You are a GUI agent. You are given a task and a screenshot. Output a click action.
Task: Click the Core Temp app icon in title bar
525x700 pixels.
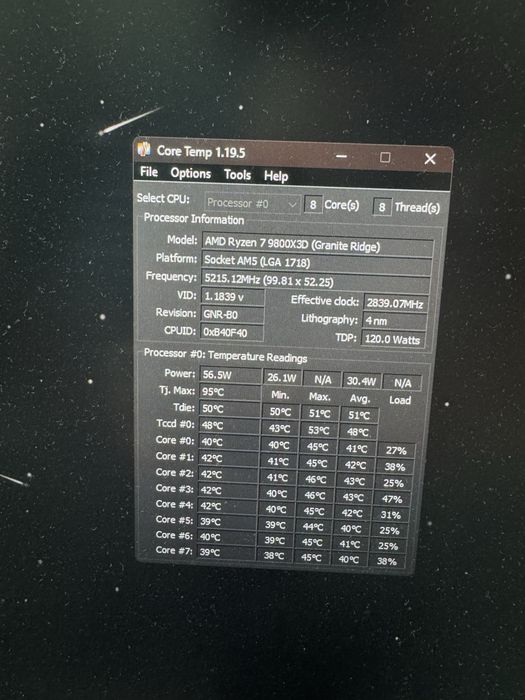click(144, 149)
